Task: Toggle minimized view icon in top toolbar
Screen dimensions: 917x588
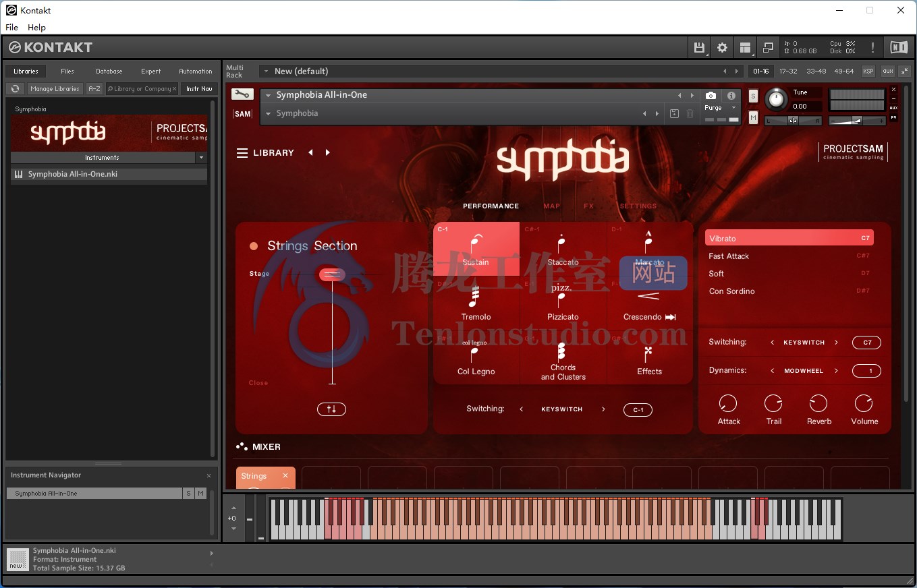Action: click(768, 47)
